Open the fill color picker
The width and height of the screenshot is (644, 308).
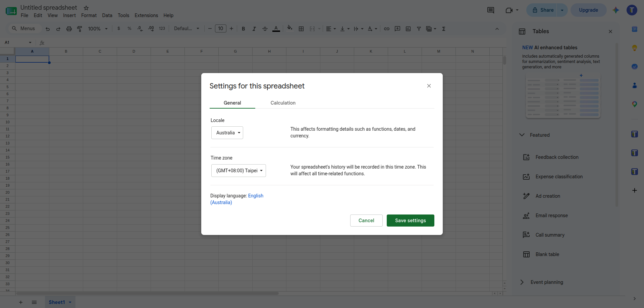[290, 28]
